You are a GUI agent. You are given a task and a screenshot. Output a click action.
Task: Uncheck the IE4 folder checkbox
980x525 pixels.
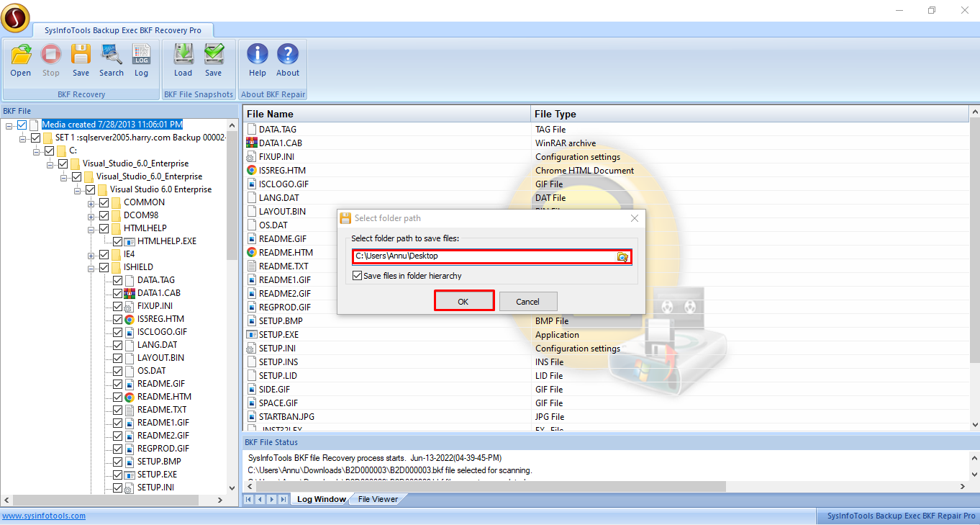coord(104,254)
